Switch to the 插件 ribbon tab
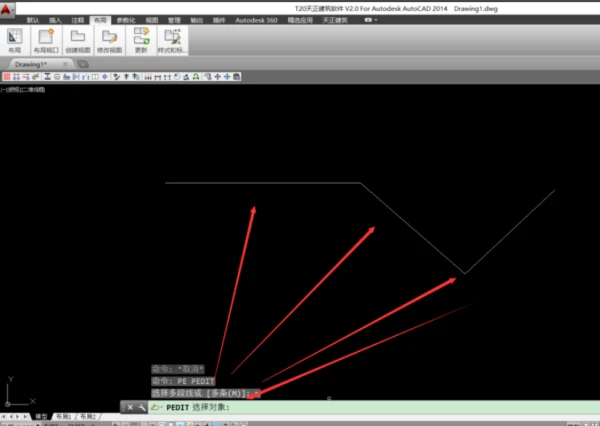 [x=219, y=20]
